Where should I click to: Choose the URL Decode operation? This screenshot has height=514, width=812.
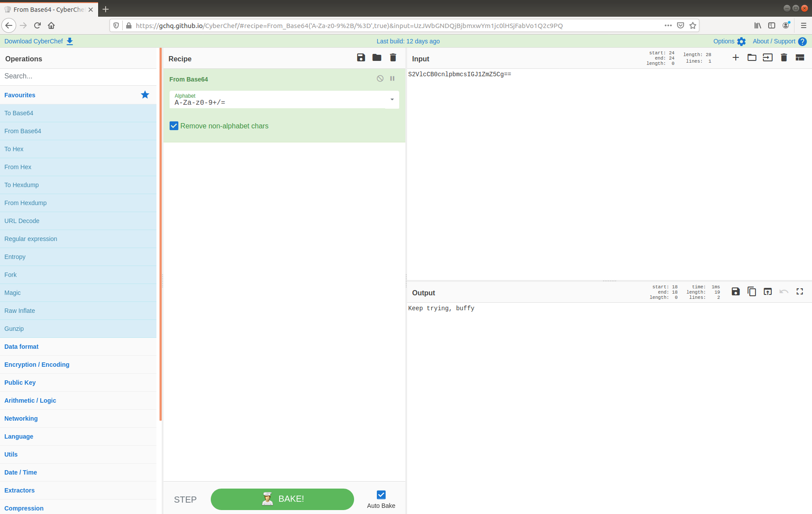(22, 221)
